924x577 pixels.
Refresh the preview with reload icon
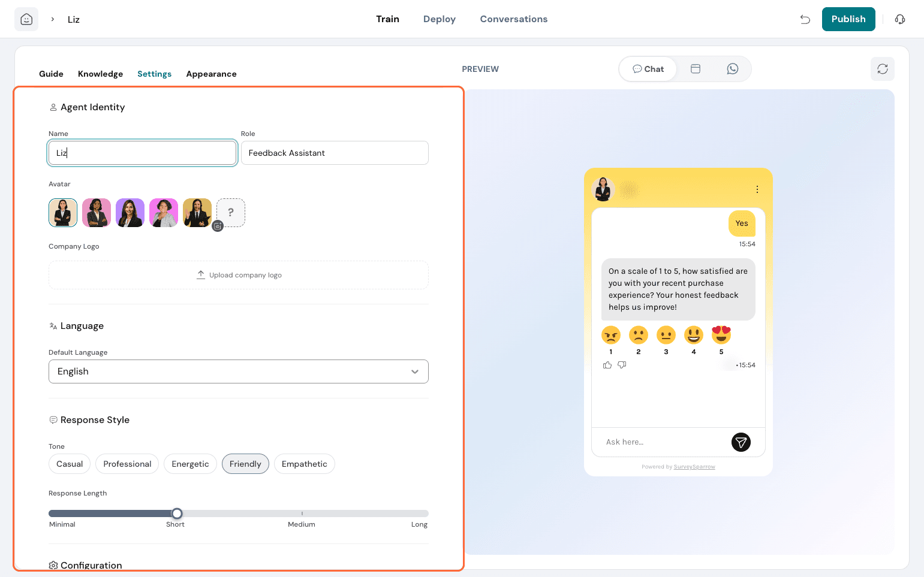[882, 69]
